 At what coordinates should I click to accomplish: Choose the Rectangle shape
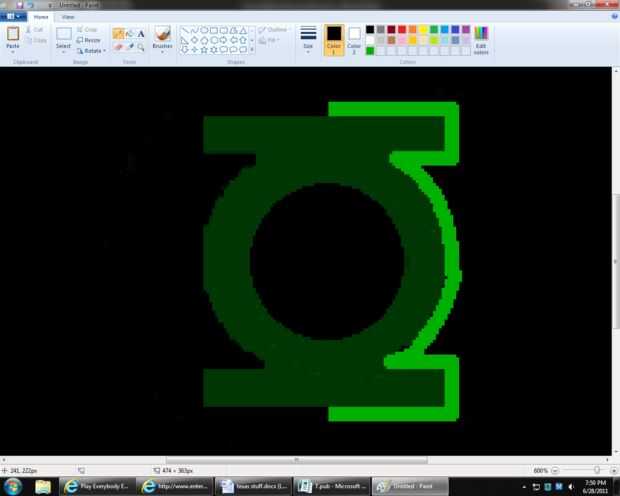pyautogui.click(x=214, y=30)
